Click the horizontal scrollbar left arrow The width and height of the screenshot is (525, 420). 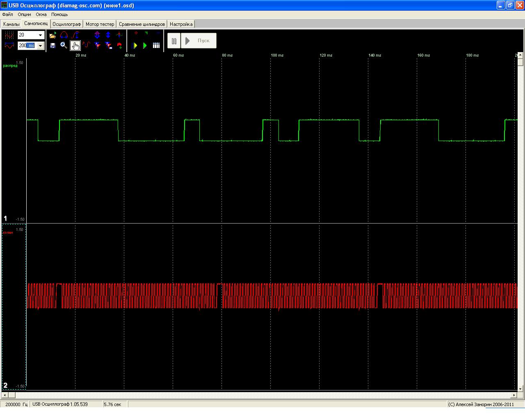[x=5, y=395]
